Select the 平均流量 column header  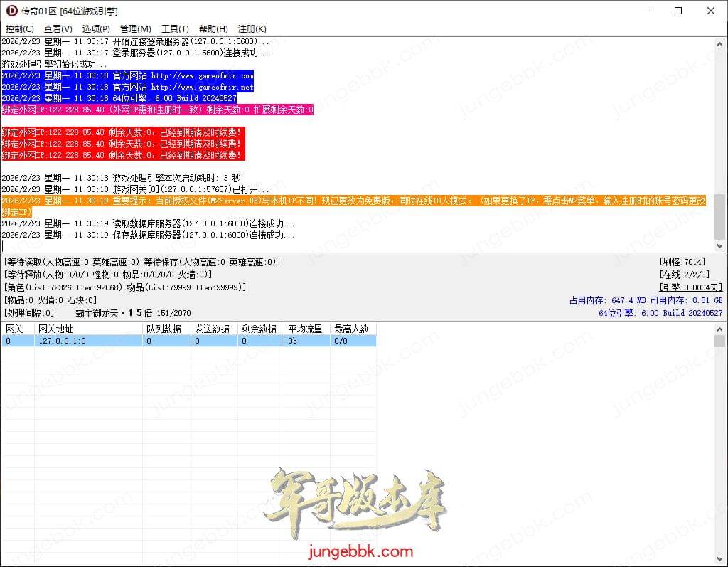[305, 329]
